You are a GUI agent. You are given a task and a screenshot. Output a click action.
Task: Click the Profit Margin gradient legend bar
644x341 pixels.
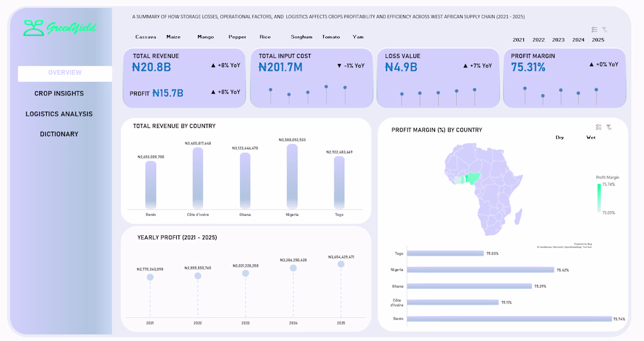[x=599, y=198]
